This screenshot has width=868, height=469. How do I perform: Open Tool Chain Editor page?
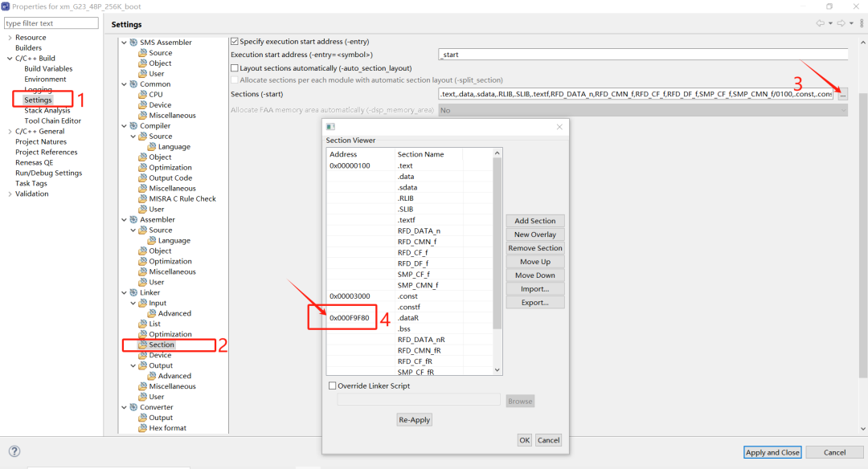(52, 120)
